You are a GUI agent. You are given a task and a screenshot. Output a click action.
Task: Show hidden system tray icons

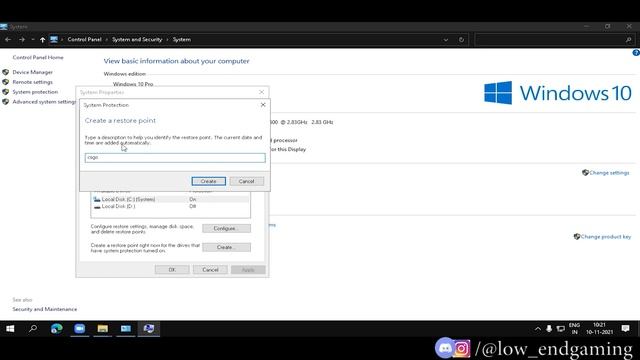538,329
